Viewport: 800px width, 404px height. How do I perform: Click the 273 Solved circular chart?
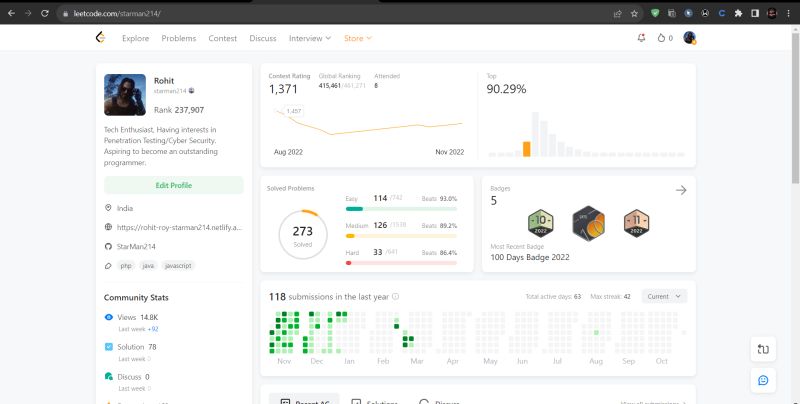click(x=303, y=234)
